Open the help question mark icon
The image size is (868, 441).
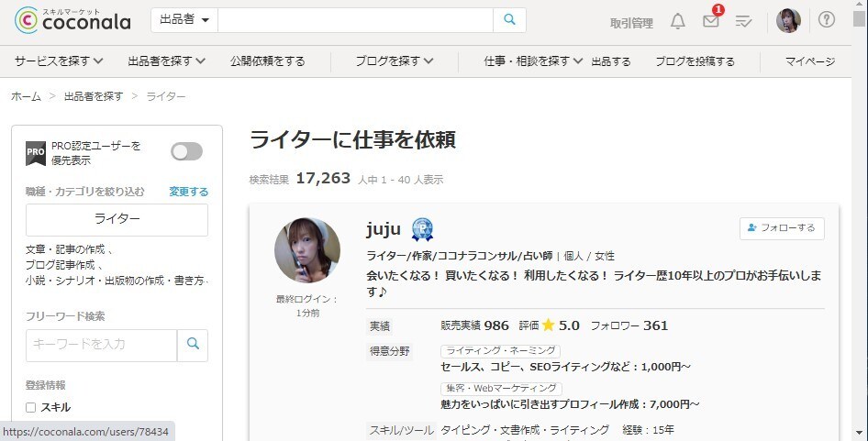[827, 20]
